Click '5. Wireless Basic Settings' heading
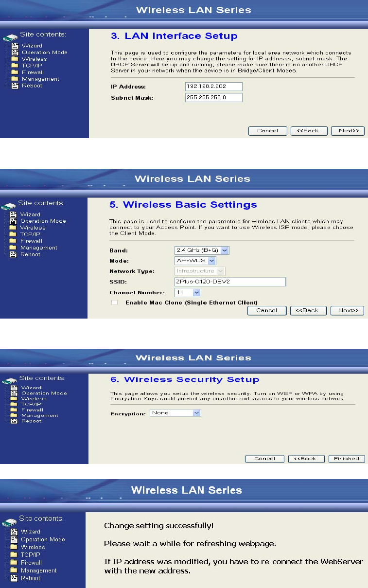368x588 pixels. (x=183, y=205)
